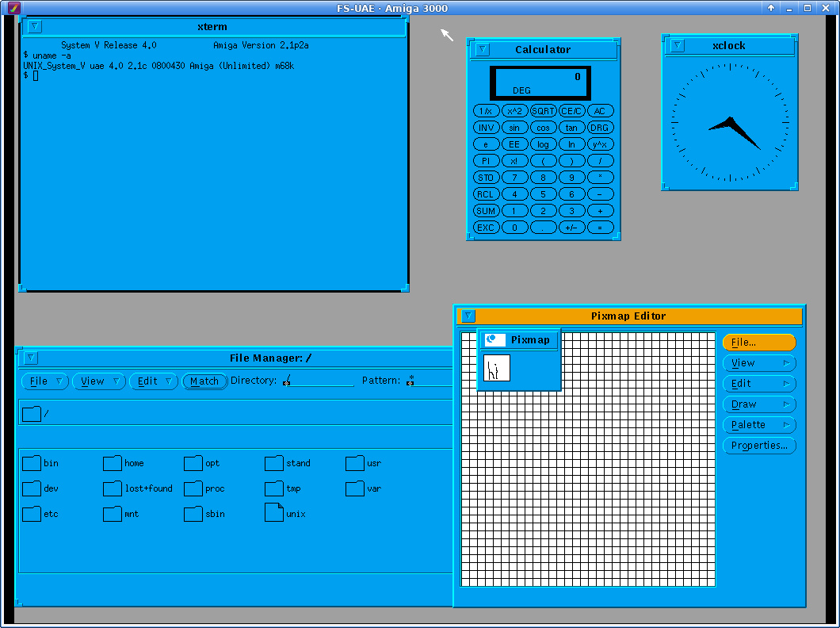Click the AC key on Calculator
The width and height of the screenshot is (840, 628).
coord(600,111)
